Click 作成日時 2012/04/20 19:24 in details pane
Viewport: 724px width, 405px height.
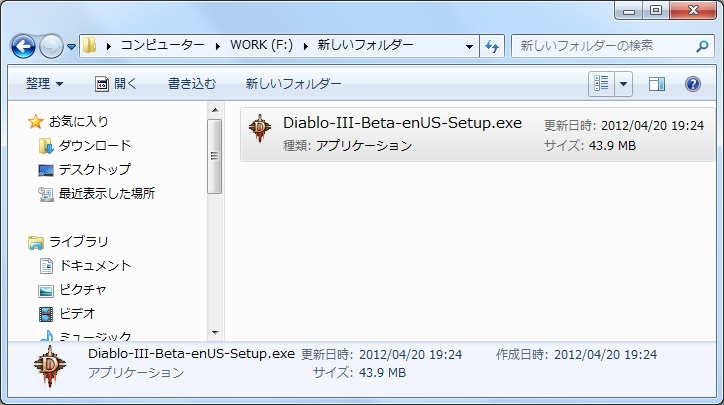(x=576, y=354)
